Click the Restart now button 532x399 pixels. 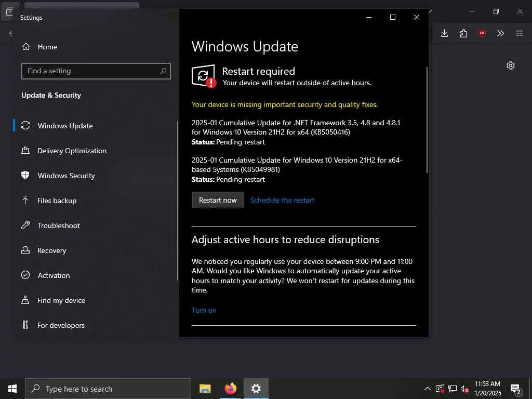pyautogui.click(x=218, y=200)
